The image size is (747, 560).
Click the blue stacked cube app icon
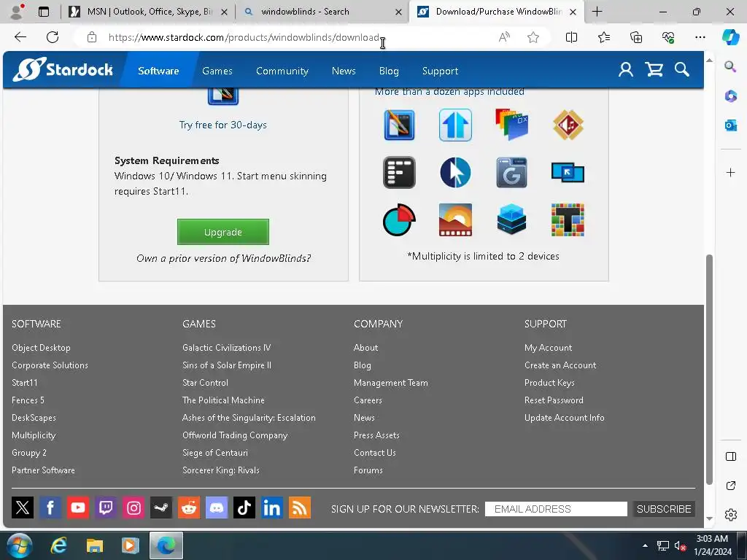(511, 219)
